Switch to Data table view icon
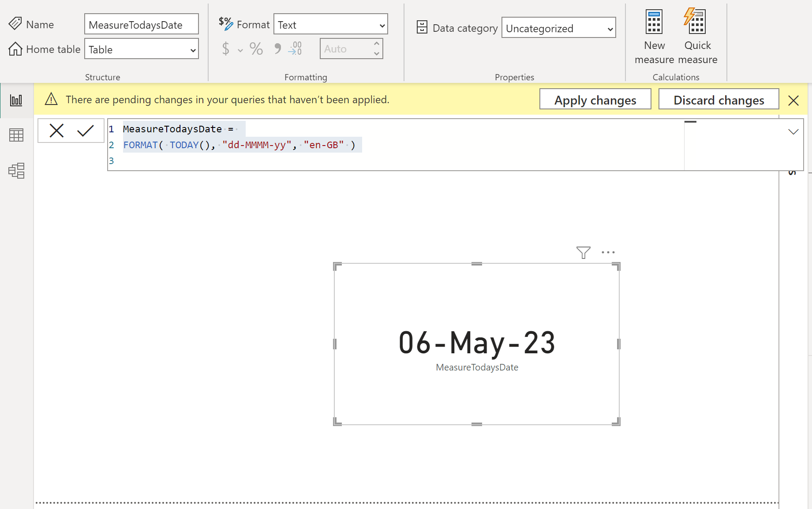 pos(16,135)
